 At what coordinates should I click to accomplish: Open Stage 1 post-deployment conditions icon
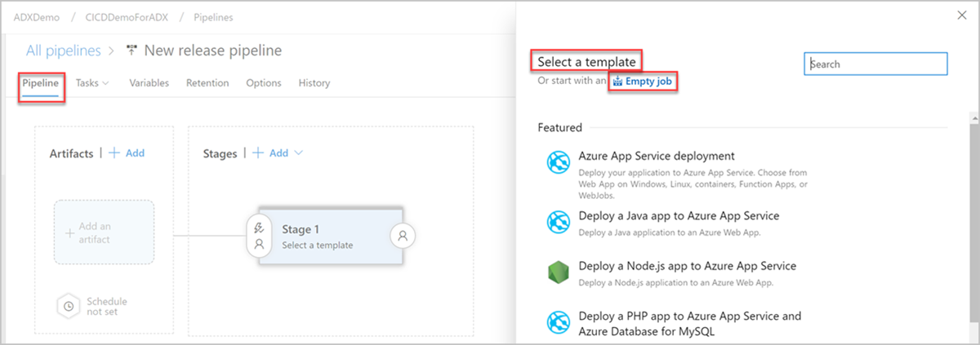pyautogui.click(x=403, y=236)
